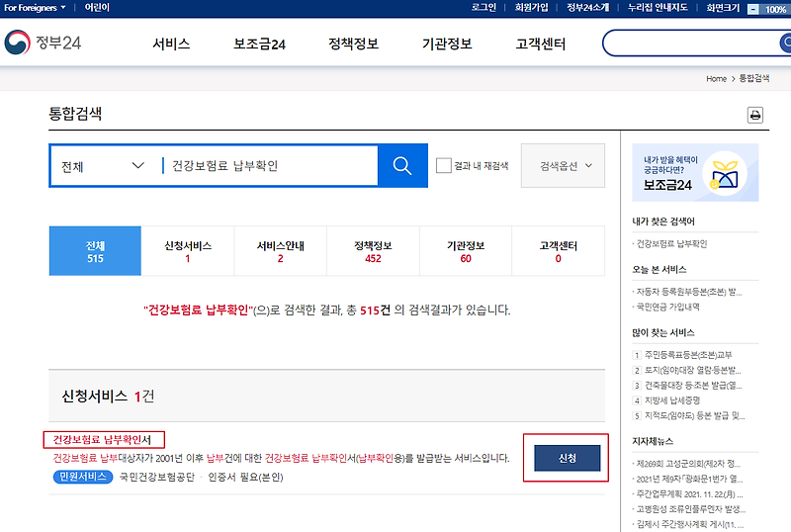Click the 회원가입 link
This screenshot has height=532, width=791.
point(531,8)
